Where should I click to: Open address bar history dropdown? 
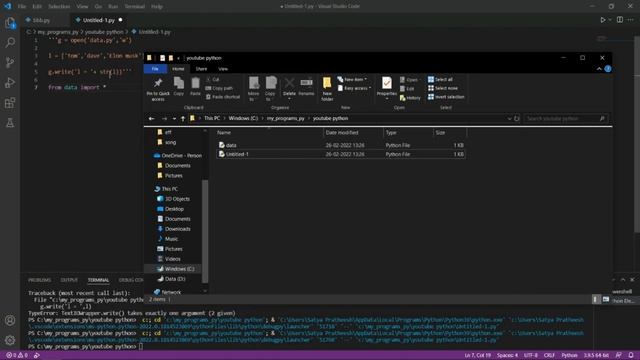[509, 118]
